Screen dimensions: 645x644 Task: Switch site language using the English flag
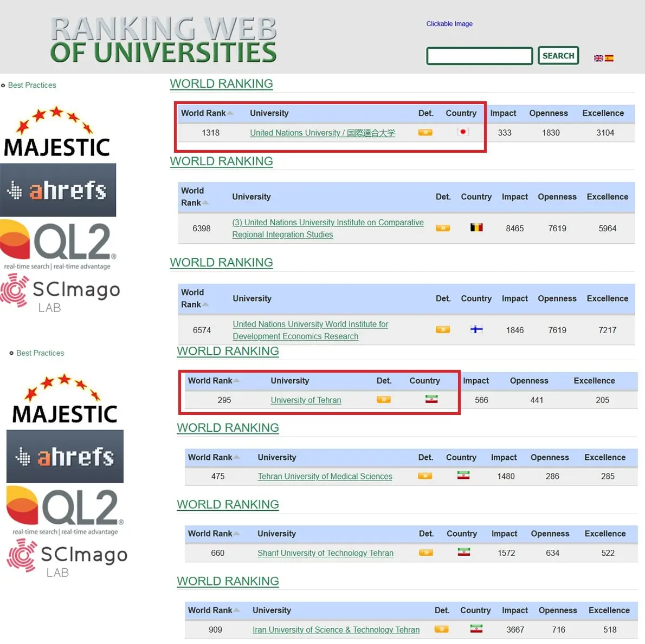pyautogui.click(x=598, y=58)
